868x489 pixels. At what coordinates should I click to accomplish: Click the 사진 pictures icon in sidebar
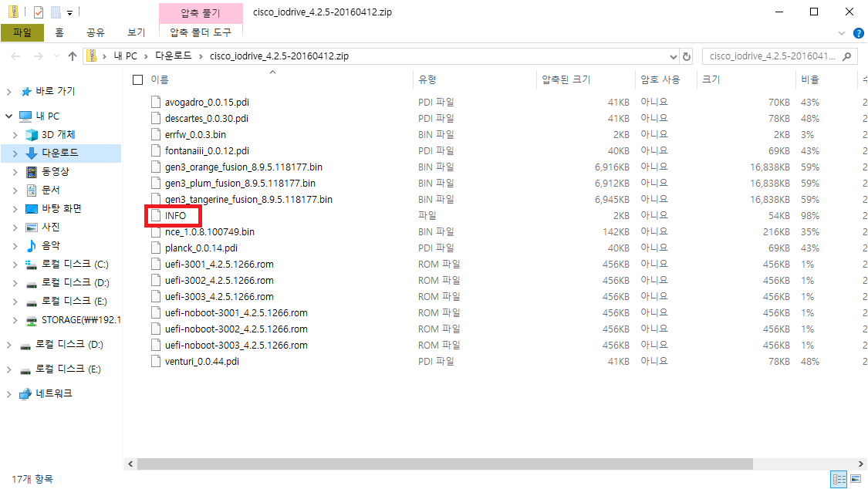pos(32,228)
